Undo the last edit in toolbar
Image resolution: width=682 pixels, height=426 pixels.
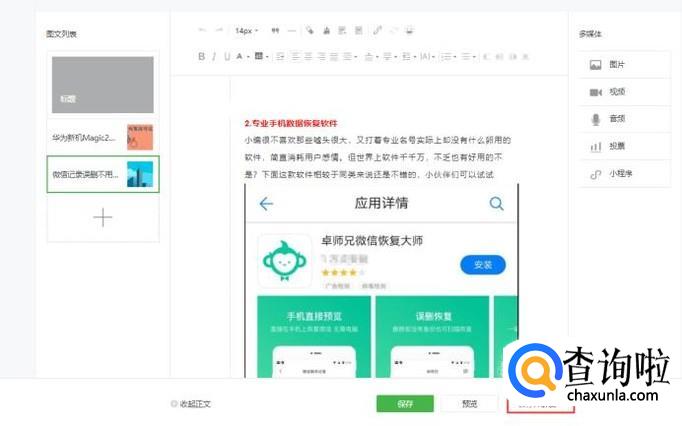(x=202, y=30)
